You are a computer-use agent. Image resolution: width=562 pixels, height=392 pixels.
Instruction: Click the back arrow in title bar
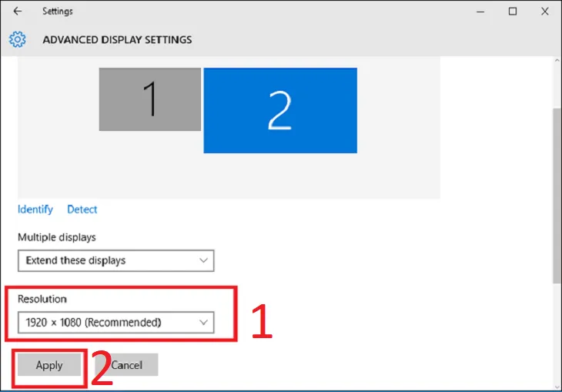coord(18,12)
